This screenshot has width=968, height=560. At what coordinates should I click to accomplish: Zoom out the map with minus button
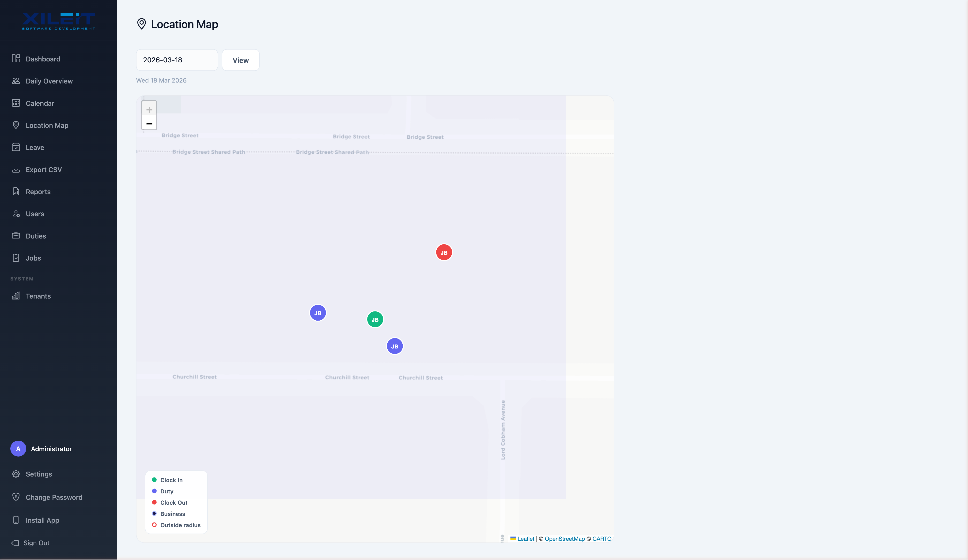[x=149, y=124]
